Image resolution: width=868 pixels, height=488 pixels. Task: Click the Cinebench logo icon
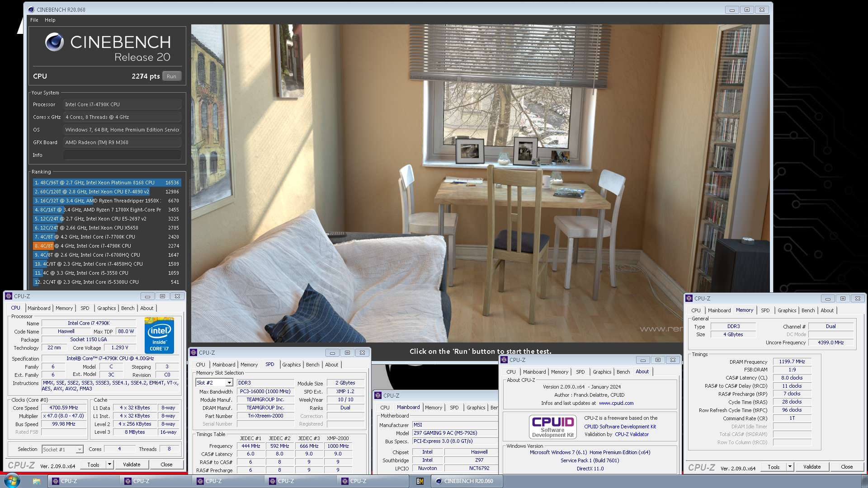coord(54,42)
